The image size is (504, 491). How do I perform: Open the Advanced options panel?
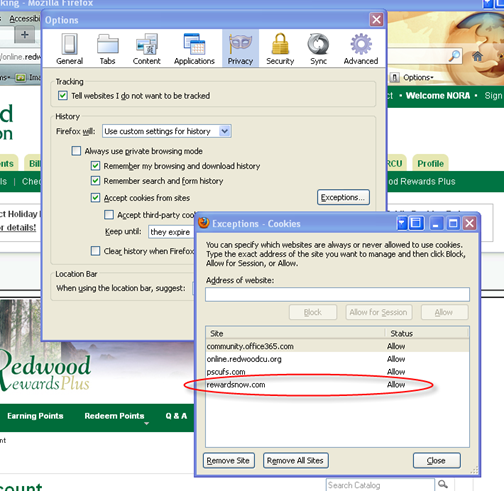[361, 49]
